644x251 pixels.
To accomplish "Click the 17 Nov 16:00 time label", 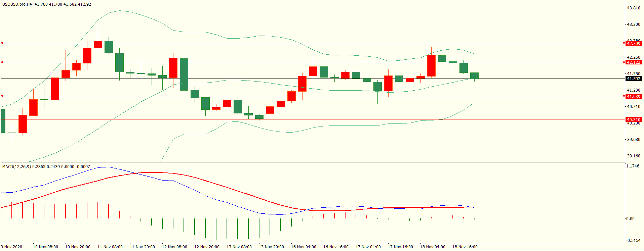I will coord(400,247).
